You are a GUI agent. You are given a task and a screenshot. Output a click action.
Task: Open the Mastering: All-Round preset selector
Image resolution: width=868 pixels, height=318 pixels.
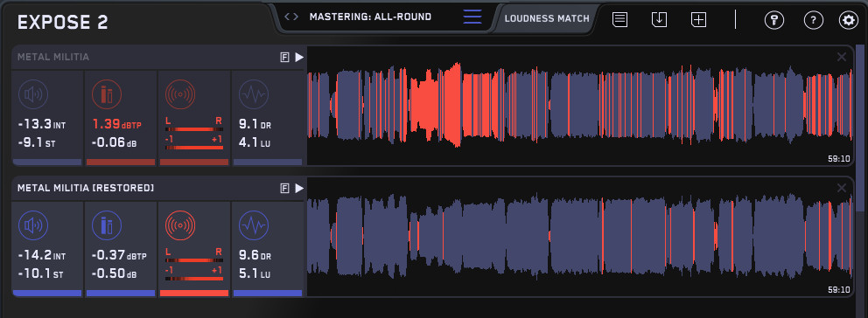[x=370, y=17]
